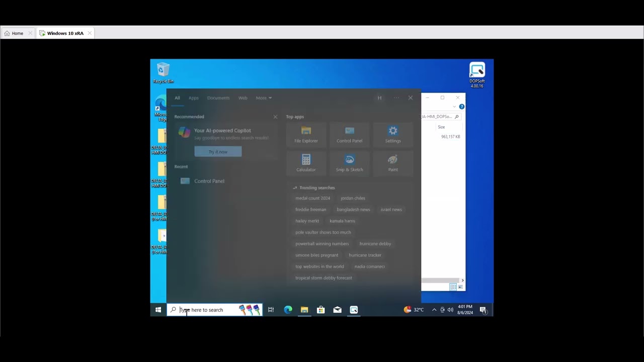Click the 'Type here to search' box
The height and width of the screenshot is (362, 644).
coord(215,310)
